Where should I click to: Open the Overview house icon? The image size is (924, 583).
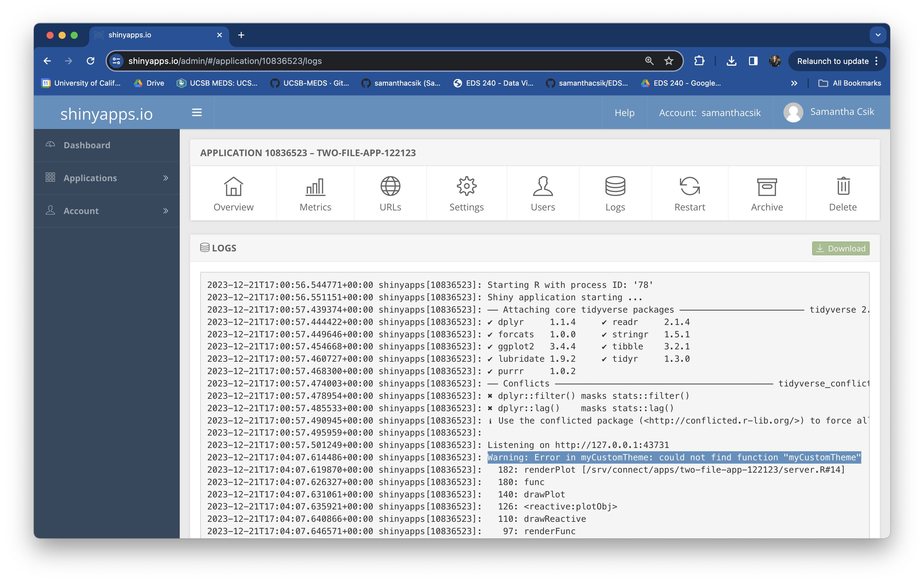click(x=233, y=186)
